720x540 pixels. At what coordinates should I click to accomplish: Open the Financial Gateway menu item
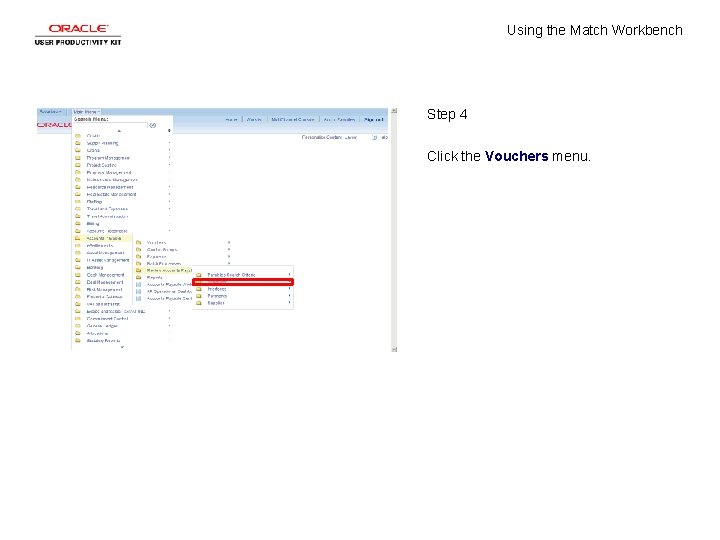tap(105, 297)
